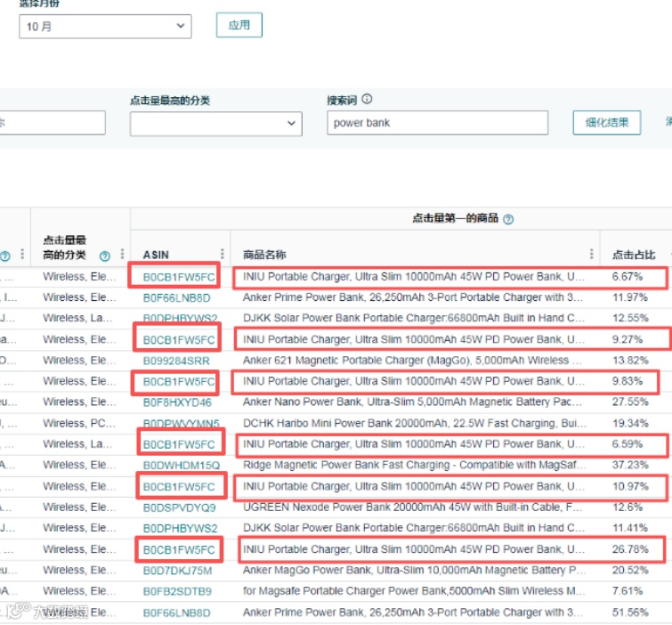Open ASIN link B0D7DKJ75M
The height and width of the screenshot is (625, 672).
(177, 571)
